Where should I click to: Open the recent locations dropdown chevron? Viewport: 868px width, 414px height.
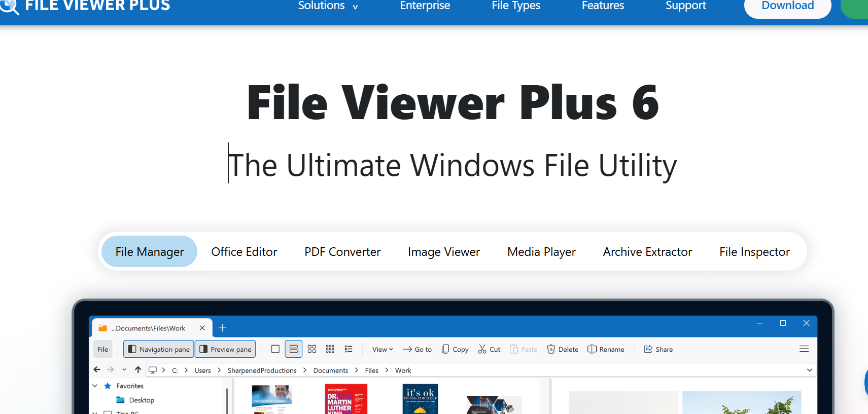coord(124,370)
